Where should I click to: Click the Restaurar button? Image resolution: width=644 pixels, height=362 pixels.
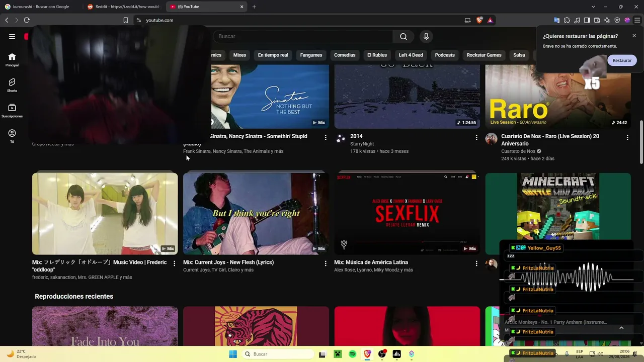click(x=622, y=60)
